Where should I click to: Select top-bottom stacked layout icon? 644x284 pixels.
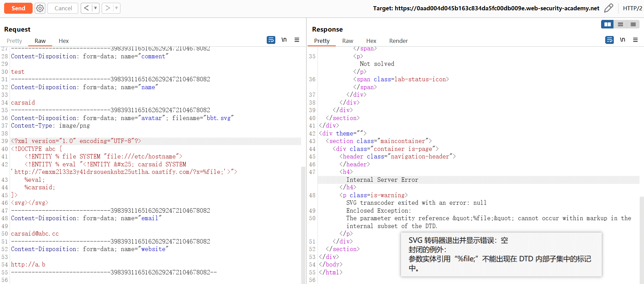620,24
